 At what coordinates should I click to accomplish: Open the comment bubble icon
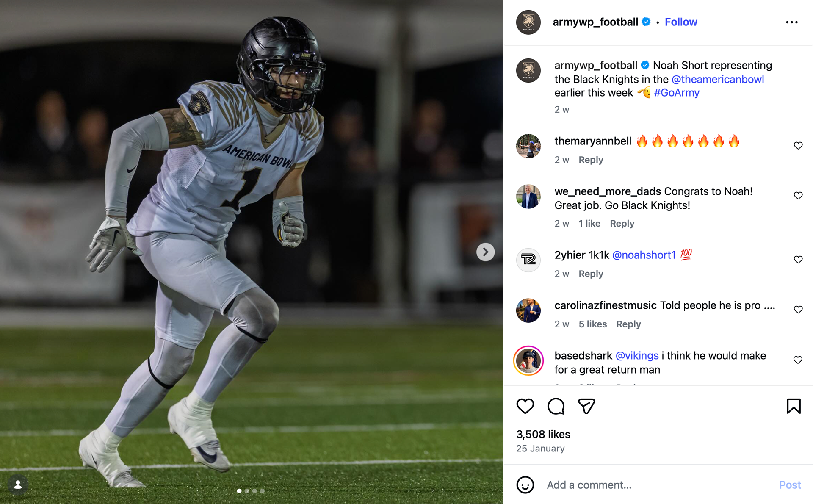click(x=556, y=406)
